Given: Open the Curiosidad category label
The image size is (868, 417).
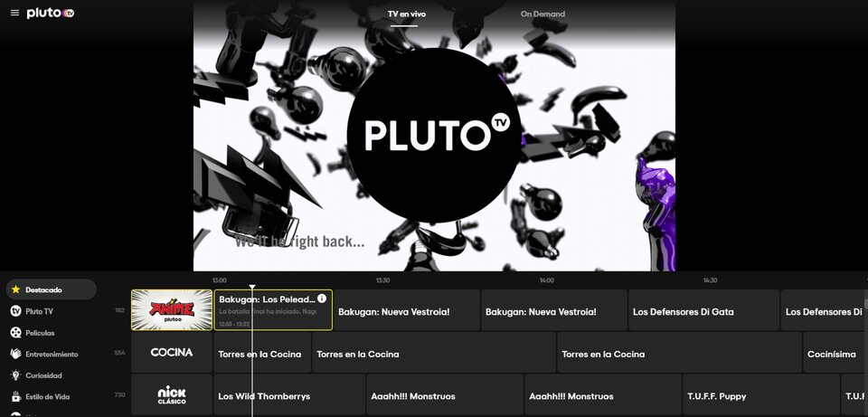Looking at the screenshot, I should (x=43, y=375).
